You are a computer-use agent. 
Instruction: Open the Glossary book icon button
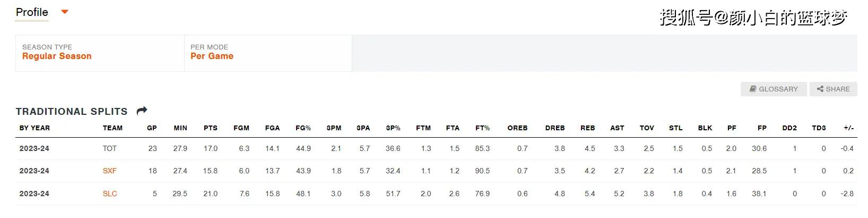click(x=774, y=89)
